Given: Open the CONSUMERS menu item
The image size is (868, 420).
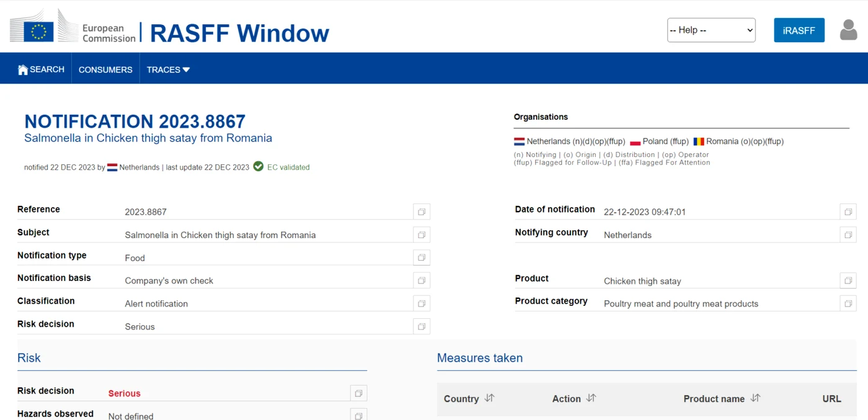Looking at the screenshot, I should coord(105,69).
